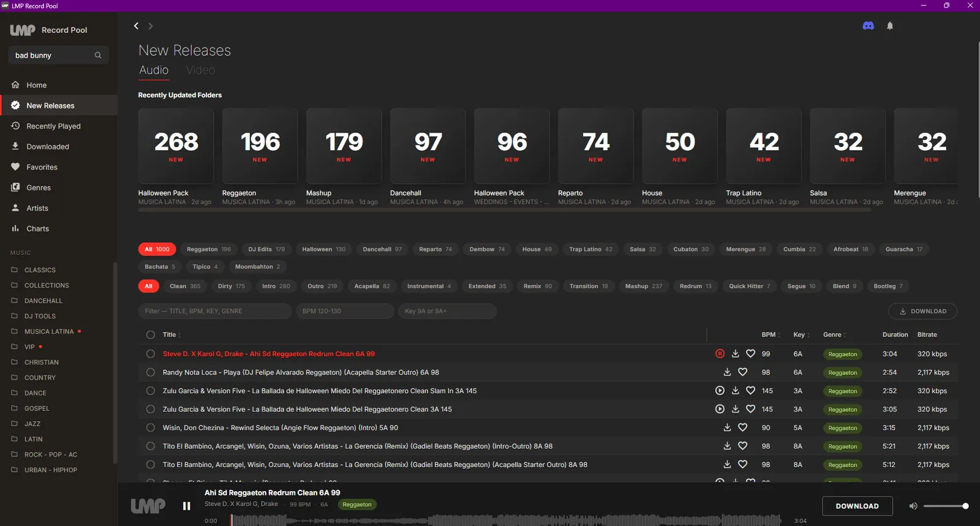Toggle the select-all circle next to Title
The image size is (980, 526).
click(x=151, y=335)
